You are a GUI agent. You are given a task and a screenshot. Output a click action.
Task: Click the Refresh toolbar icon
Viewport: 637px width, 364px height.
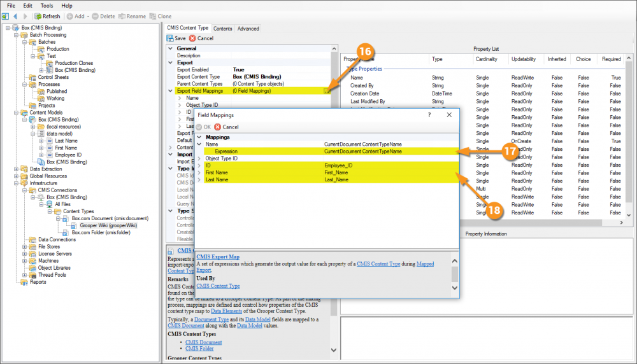(x=38, y=17)
